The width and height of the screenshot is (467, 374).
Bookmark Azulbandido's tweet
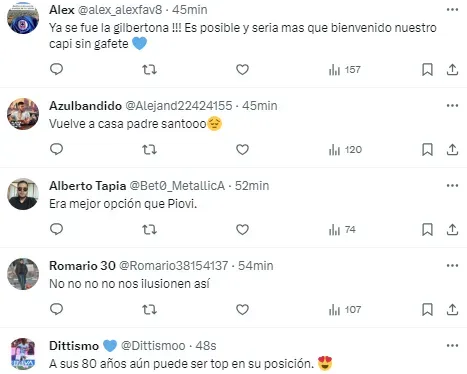pyautogui.click(x=427, y=150)
